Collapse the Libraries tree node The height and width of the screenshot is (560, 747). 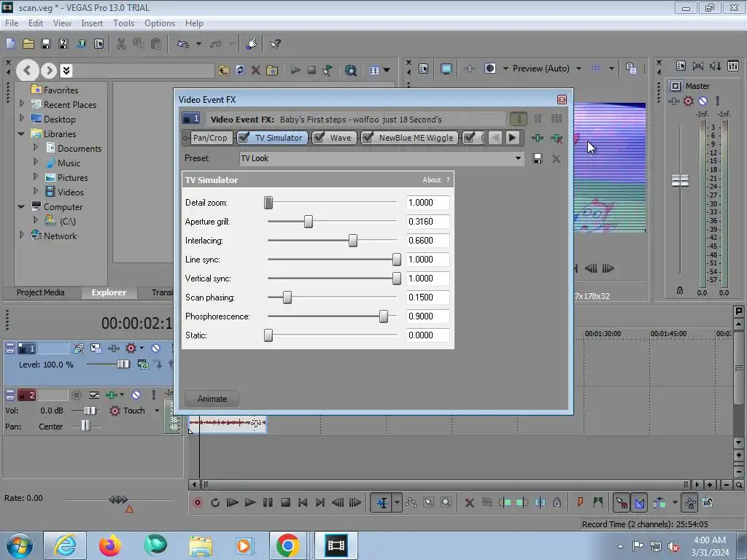(x=21, y=134)
